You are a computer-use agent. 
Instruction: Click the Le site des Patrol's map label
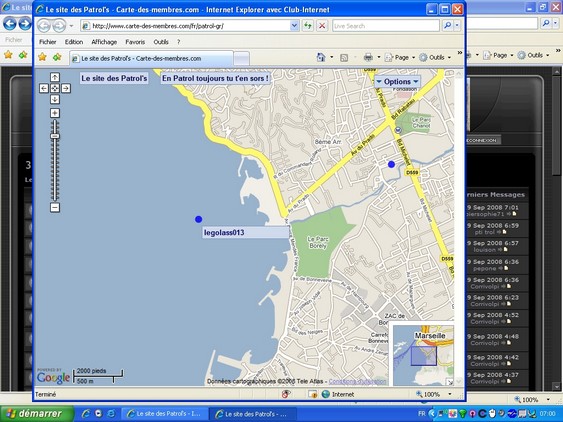114,78
